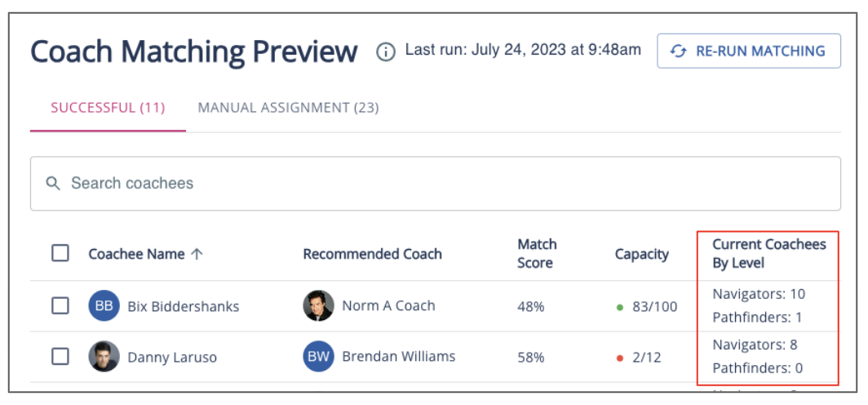This screenshot has height=405, width=868.
Task: Click the Match Score column header
Action: click(x=537, y=254)
